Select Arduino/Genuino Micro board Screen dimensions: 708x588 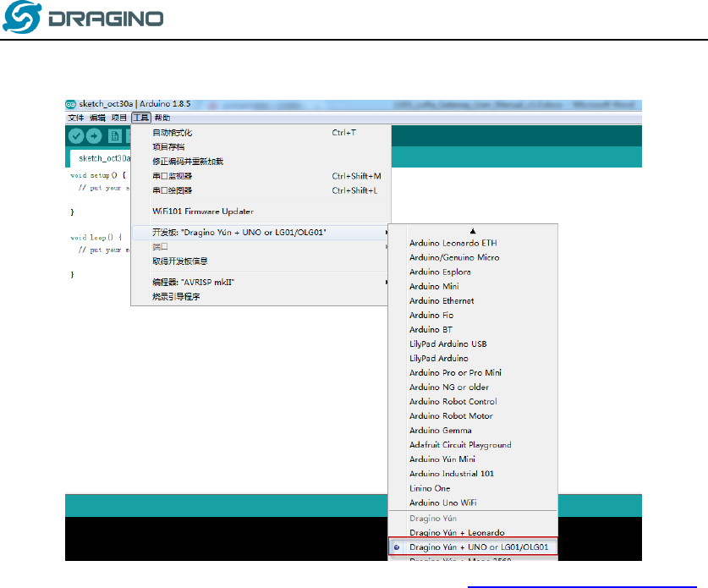pos(473,257)
